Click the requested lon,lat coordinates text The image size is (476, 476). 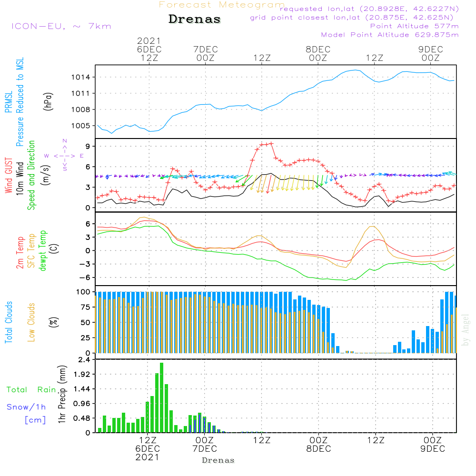click(x=368, y=9)
